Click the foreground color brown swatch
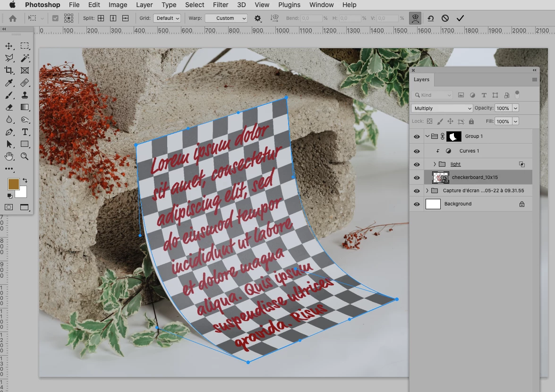 [x=13, y=184]
